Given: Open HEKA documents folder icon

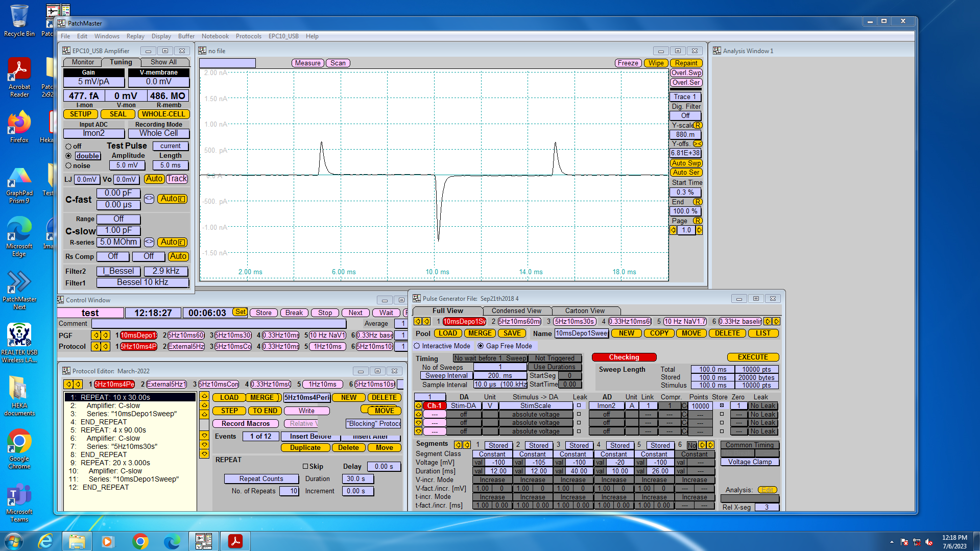Looking at the screenshot, I should 19,396.
